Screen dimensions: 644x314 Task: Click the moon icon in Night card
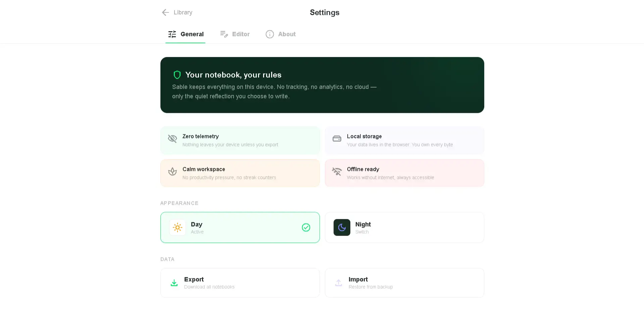[x=342, y=227]
